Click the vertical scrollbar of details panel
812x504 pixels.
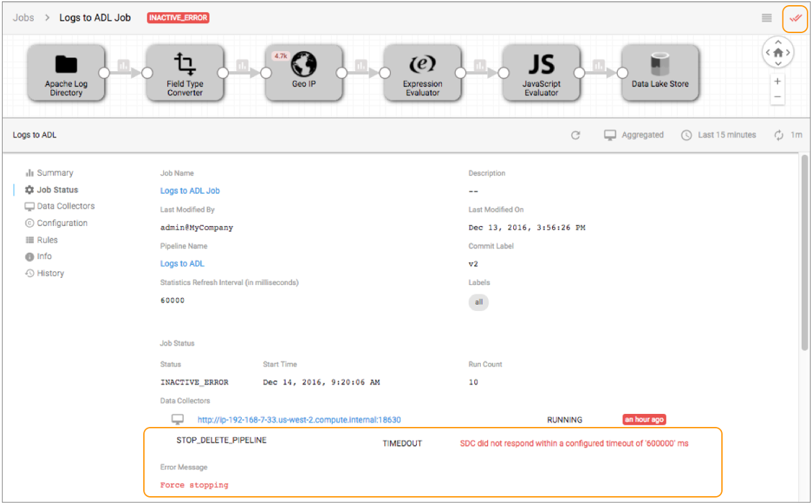tap(805, 253)
